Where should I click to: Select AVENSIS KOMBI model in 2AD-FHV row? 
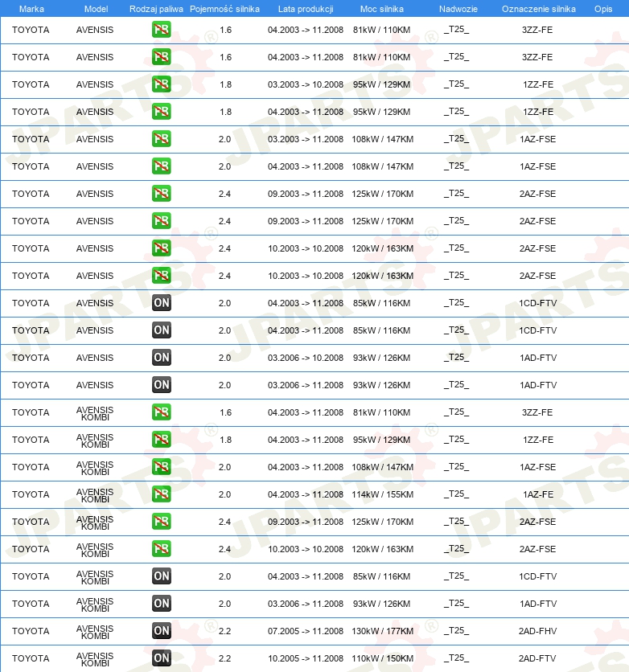click(95, 632)
